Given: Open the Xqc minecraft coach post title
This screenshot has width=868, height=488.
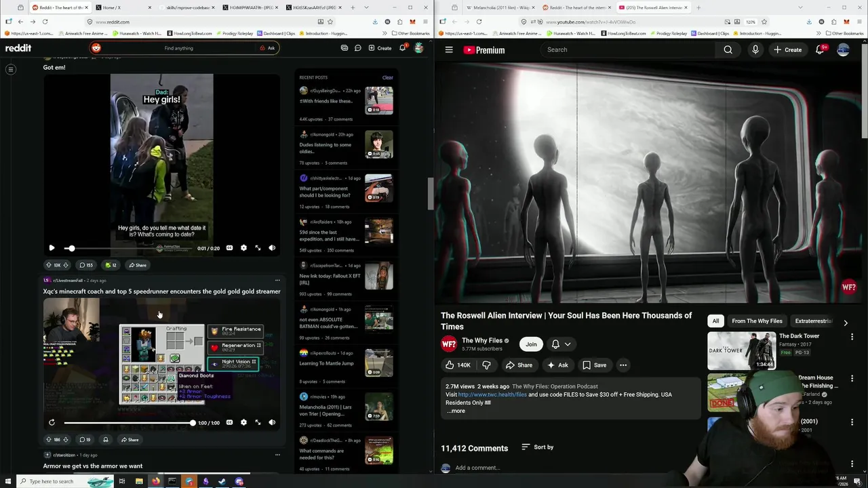Looking at the screenshot, I should pyautogui.click(x=161, y=291).
